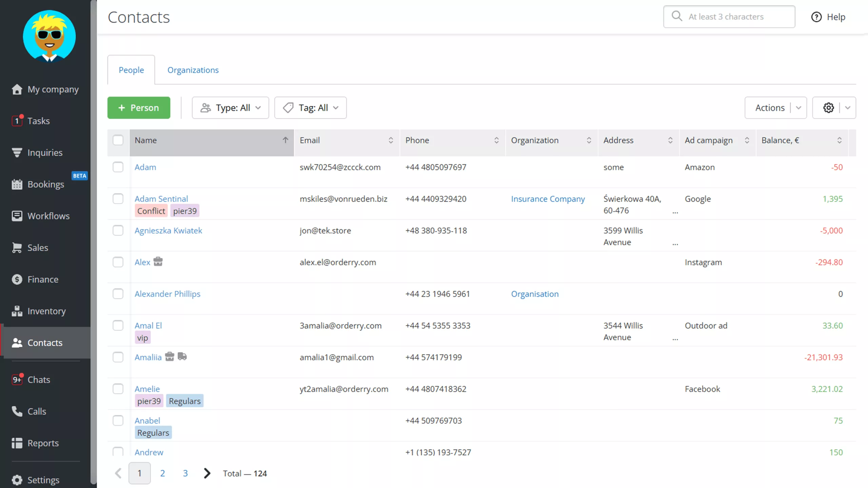The image size is (868, 488).
Task: Select all contacts with the header checkbox
Action: pyautogui.click(x=118, y=140)
